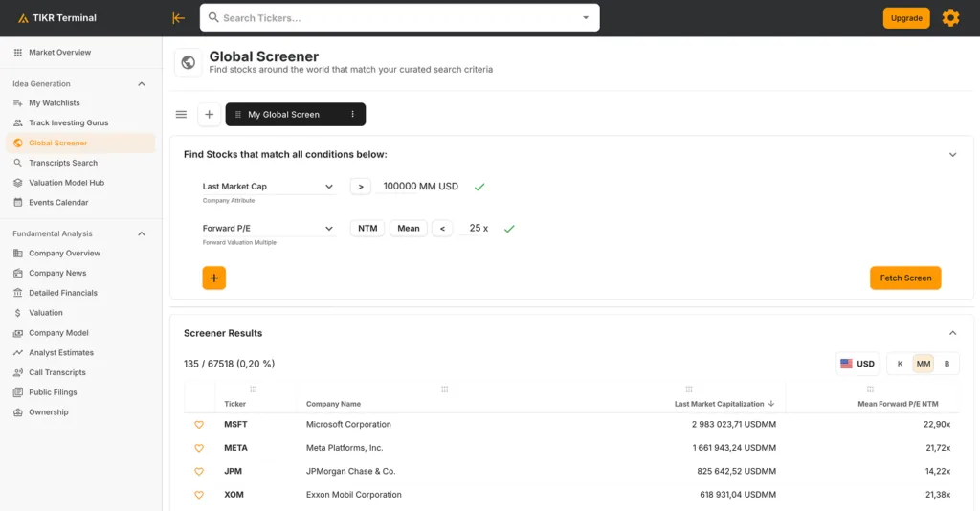Switch units to B for billions
Viewport: 980px width, 511px height.
tap(947, 364)
